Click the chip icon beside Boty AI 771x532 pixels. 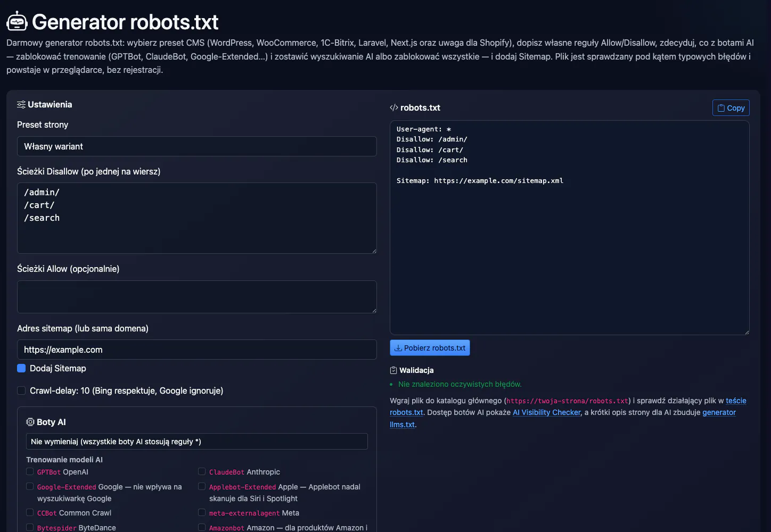[30, 422]
